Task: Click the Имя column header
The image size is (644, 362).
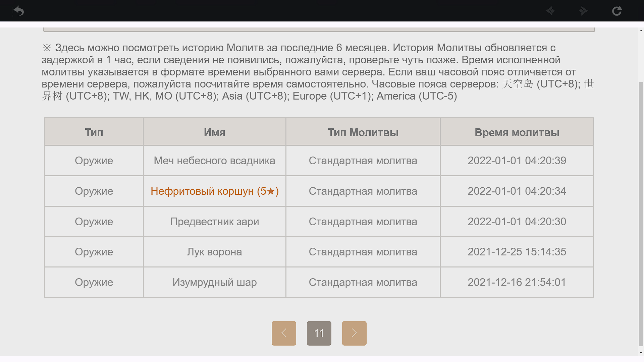Action: [215, 132]
